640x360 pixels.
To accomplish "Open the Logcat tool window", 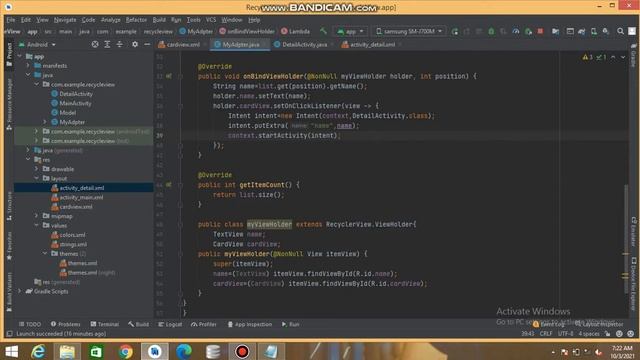I will (x=170, y=324).
